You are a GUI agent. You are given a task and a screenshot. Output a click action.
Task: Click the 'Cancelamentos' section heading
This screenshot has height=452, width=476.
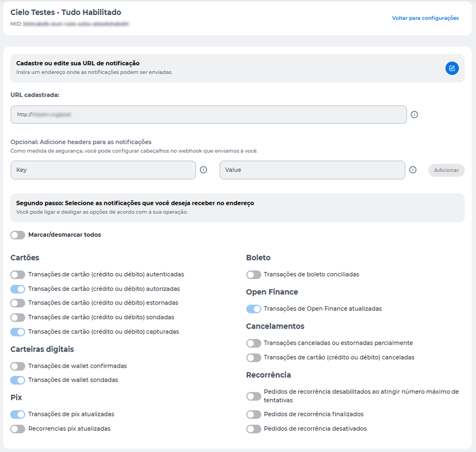[x=275, y=326]
